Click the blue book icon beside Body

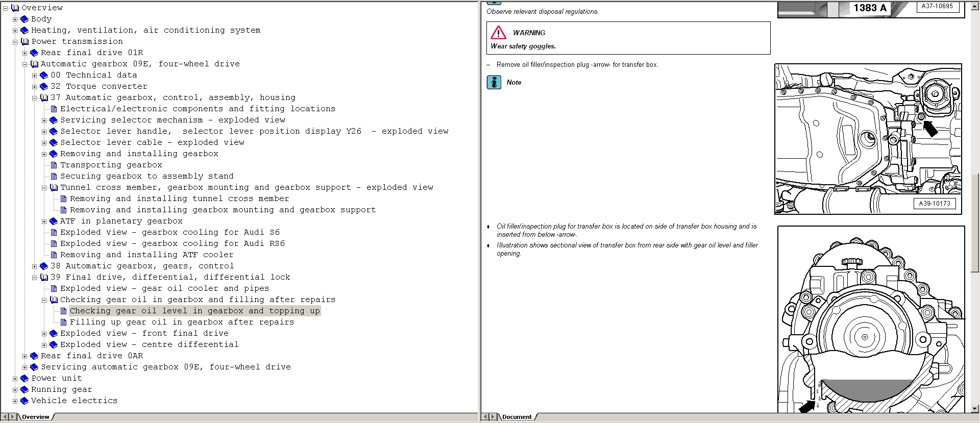(x=24, y=19)
